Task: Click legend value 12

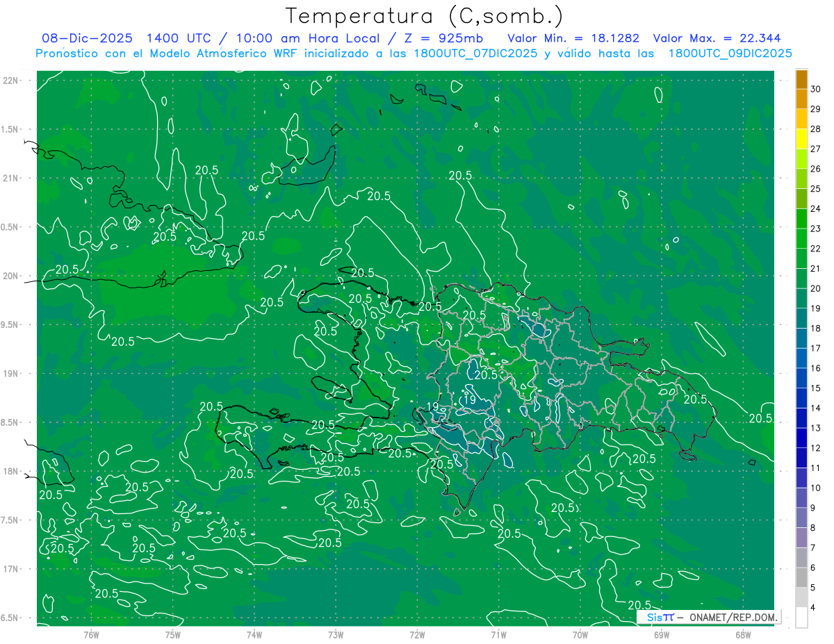Action: click(816, 448)
